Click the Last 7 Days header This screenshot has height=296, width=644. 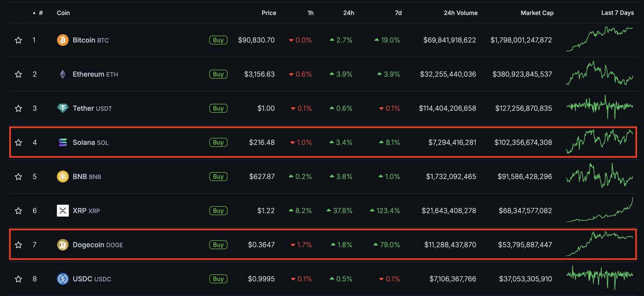[x=617, y=13]
